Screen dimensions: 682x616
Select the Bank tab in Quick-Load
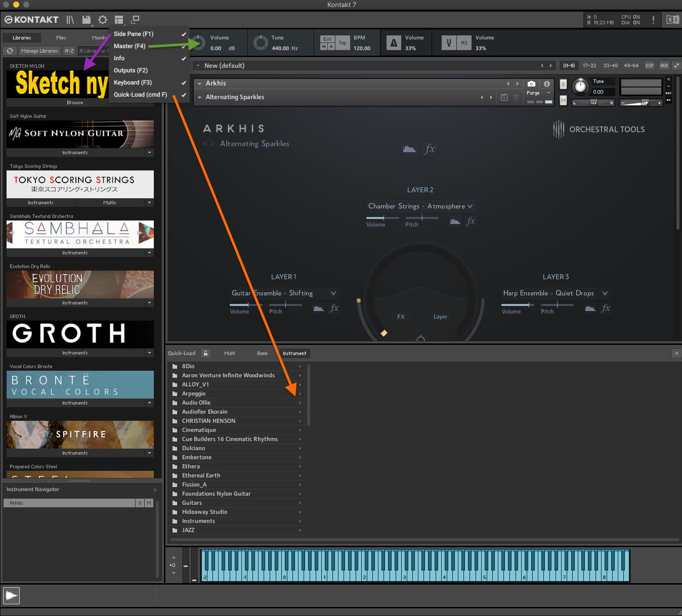coord(262,354)
